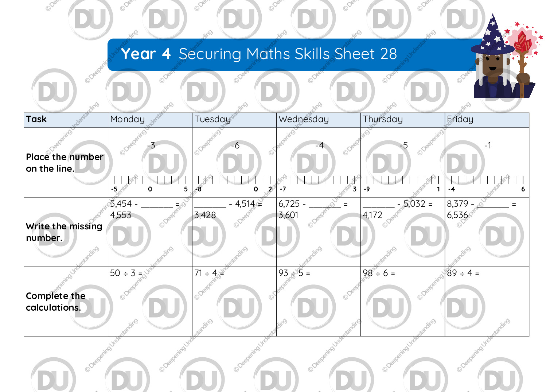
Task: Click the Wednesday number line for -4
Action: [x=319, y=180]
